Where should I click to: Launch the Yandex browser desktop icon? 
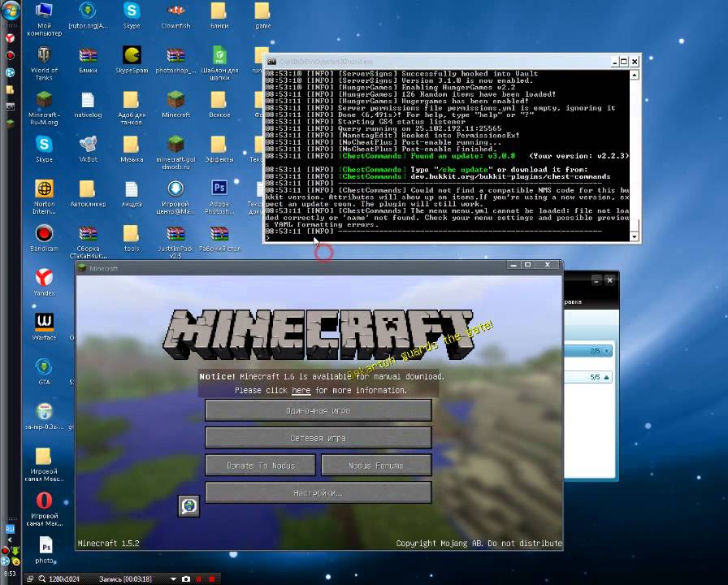click(44, 283)
